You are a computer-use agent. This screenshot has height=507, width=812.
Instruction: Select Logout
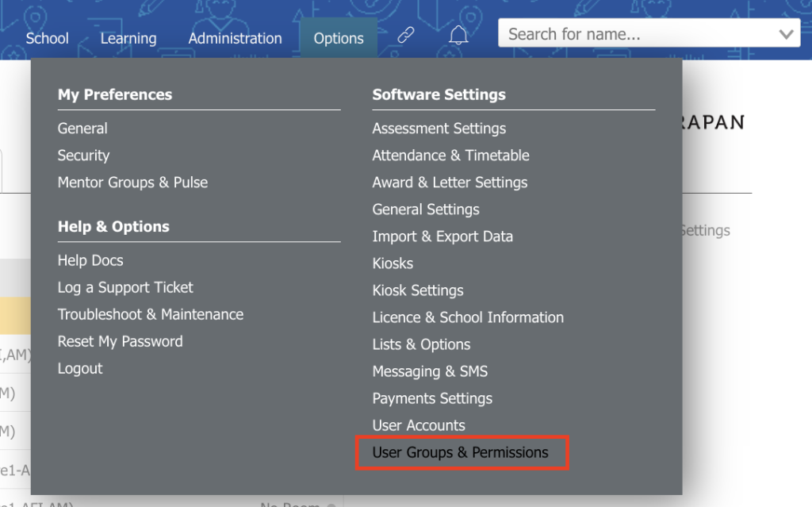[x=80, y=368]
